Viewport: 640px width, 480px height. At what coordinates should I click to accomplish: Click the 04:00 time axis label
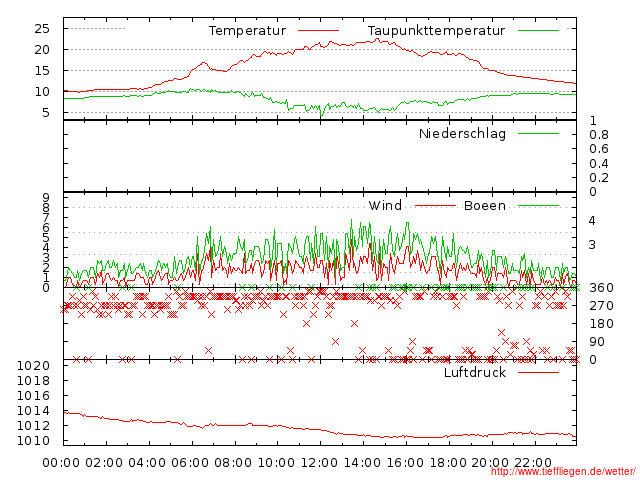click(147, 463)
